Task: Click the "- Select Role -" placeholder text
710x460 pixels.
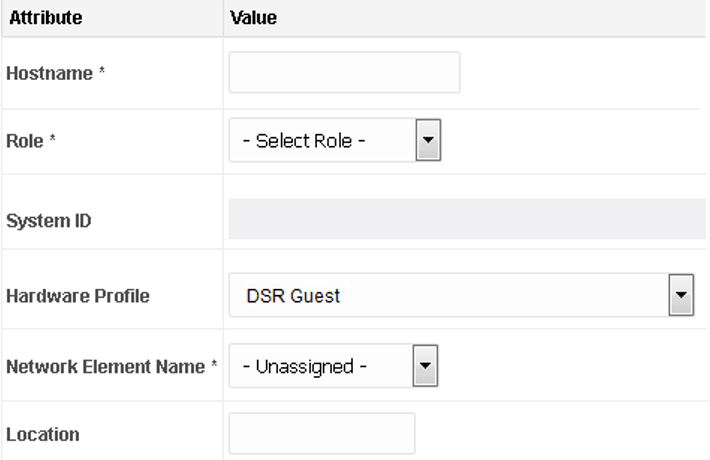Action: point(310,141)
